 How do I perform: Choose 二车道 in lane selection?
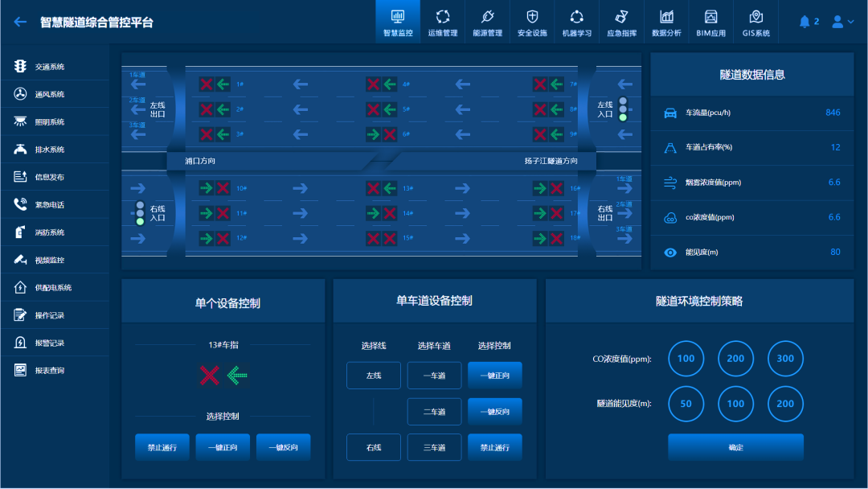click(434, 411)
